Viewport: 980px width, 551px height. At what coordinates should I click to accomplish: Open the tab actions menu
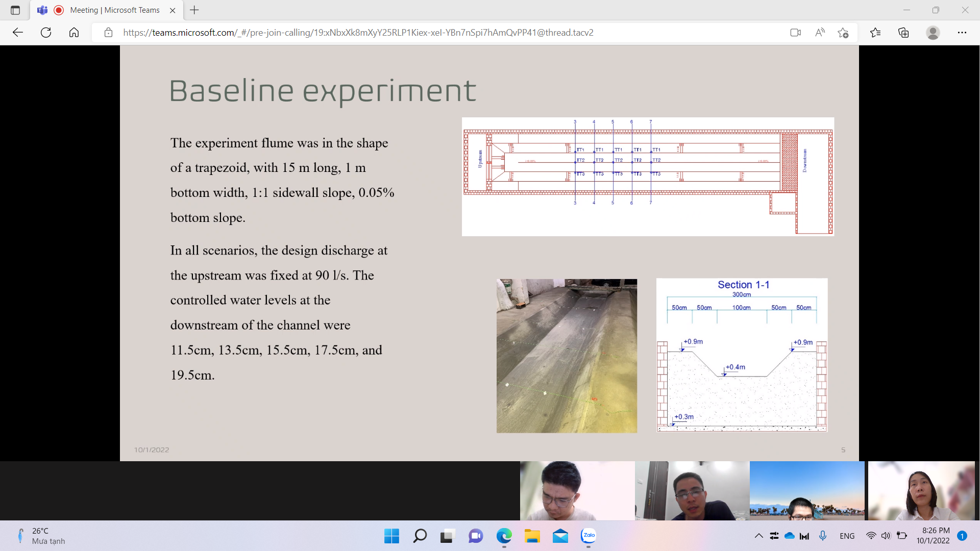15,10
